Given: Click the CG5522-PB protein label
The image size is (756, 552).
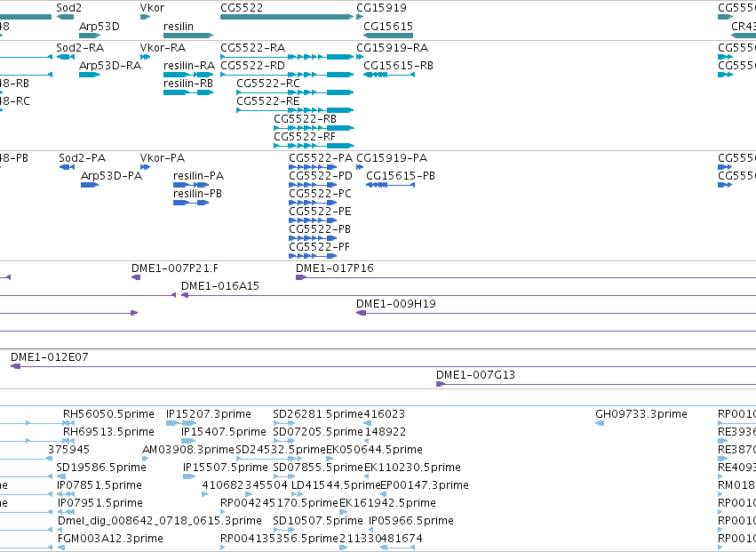Looking at the screenshot, I should point(320,229).
